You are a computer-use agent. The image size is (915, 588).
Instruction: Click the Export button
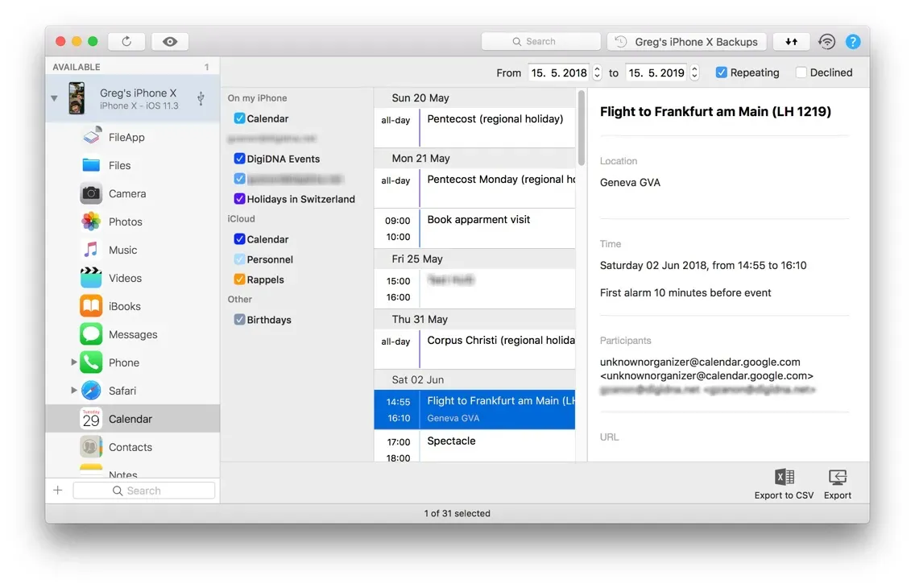click(x=837, y=482)
